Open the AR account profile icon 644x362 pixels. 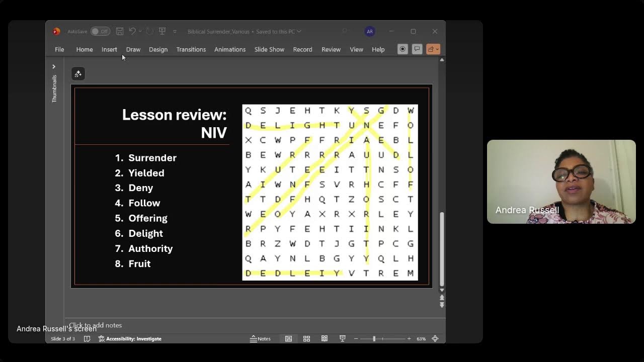370,31
